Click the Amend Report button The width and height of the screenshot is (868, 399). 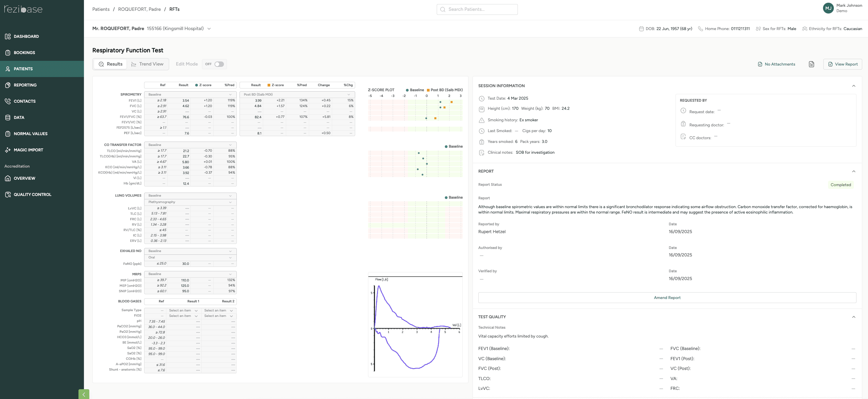[667, 298]
